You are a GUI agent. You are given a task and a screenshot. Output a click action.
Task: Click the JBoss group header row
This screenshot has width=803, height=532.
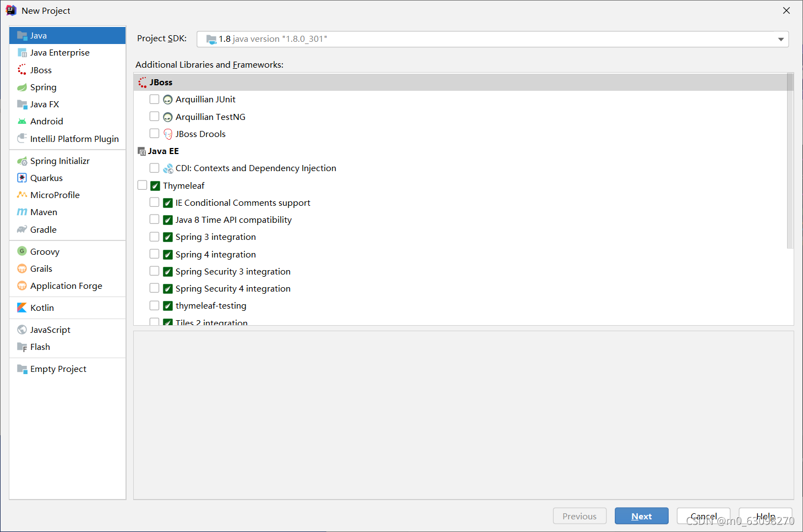click(460, 82)
